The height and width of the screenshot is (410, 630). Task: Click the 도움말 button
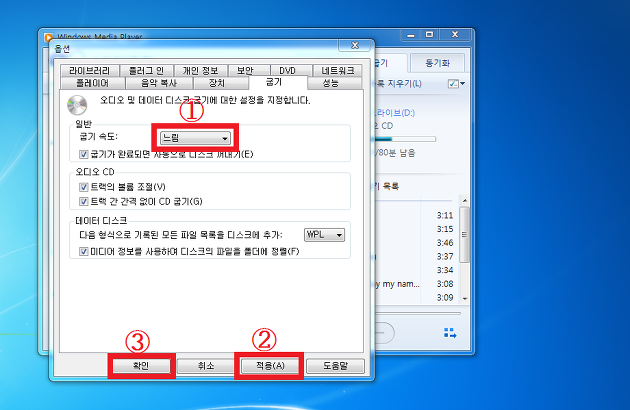click(x=335, y=366)
